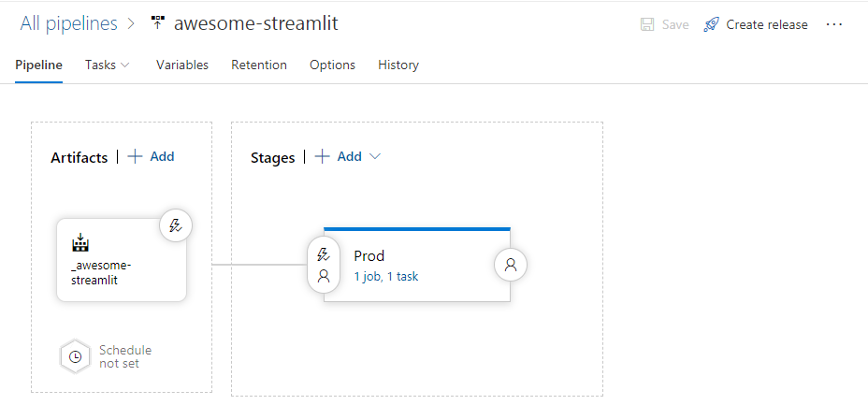Click the awesome-streamlit pipeline name
This screenshot has height=405, width=868.
click(255, 23)
